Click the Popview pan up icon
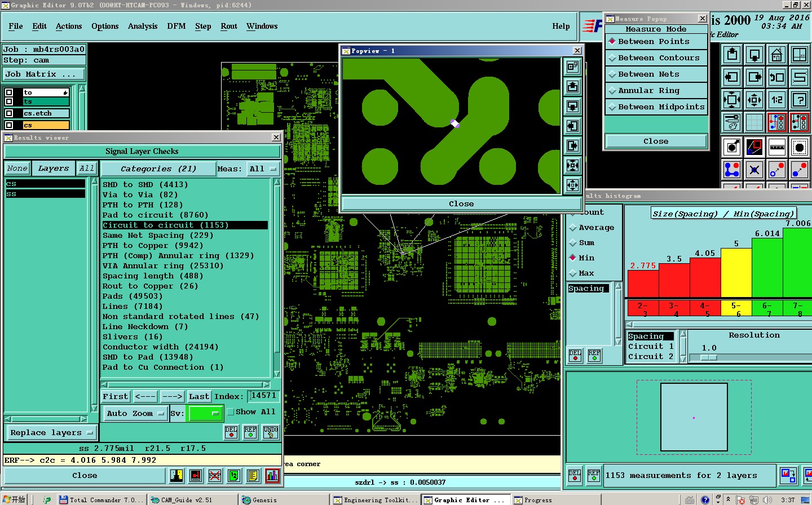The image size is (812, 505). click(x=572, y=87)
